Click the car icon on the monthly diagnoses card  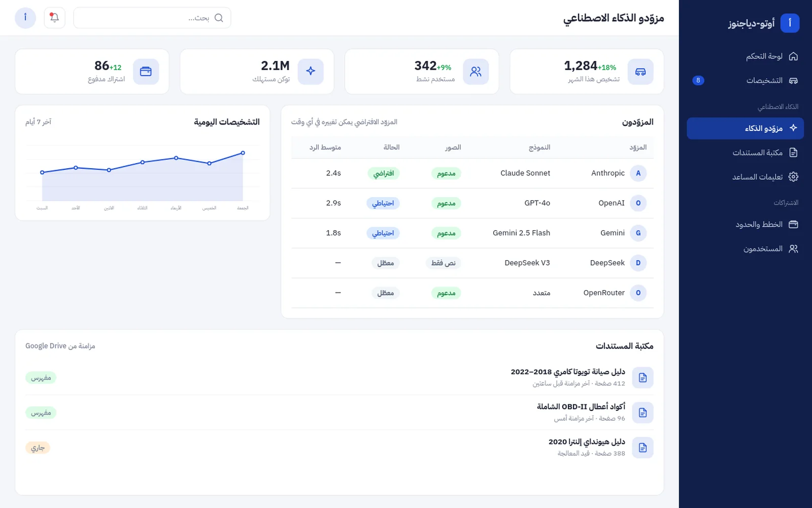click(x=640, y=72)
